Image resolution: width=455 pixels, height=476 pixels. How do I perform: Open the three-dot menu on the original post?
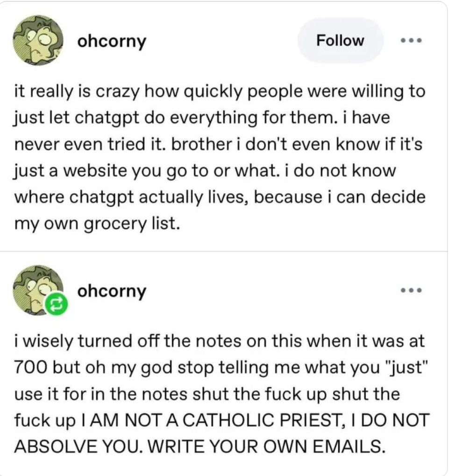pos(411,41)
